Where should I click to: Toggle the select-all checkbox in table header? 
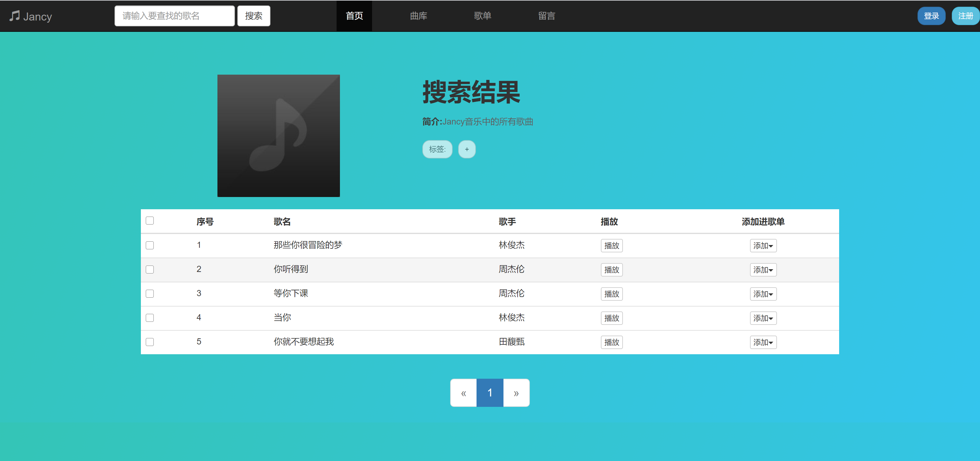click(x=150, y=221)
